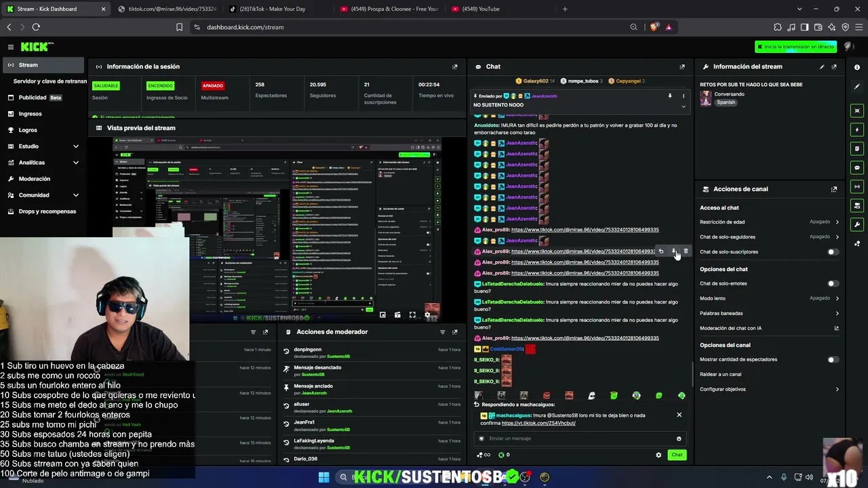Open stream preview settings gear
The image size is (868, 488).
tap(427, 315)
